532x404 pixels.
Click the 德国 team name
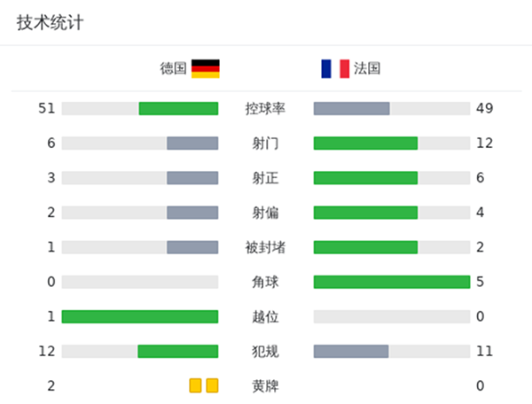174,68
